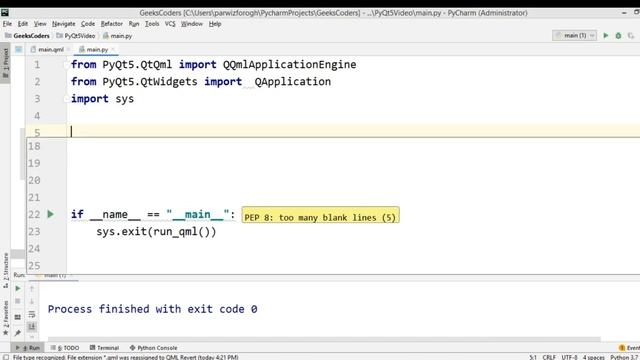
Task: Open the Navigate menu
Action: [64, 24]
